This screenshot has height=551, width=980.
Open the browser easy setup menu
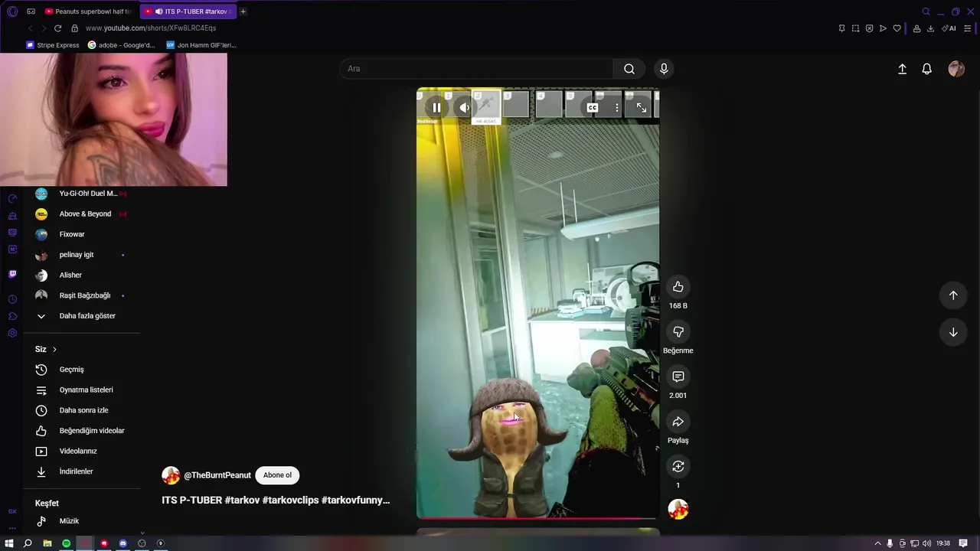tap(968, 28)
